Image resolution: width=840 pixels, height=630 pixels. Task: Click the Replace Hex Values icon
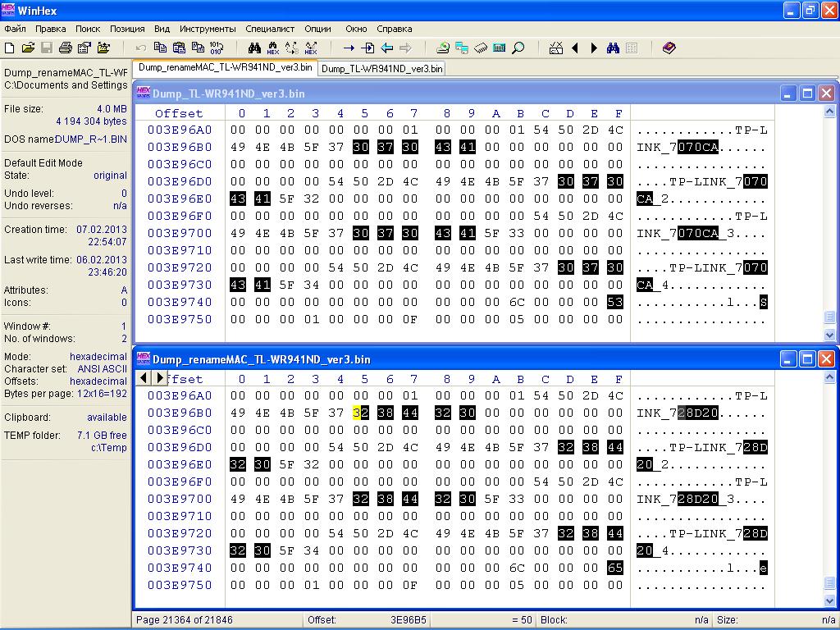pos(311,48)
